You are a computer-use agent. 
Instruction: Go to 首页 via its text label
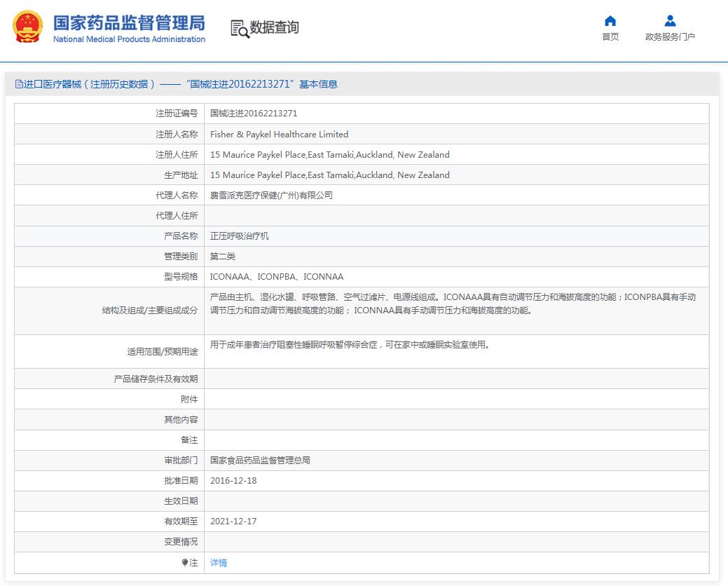point(610,37)
